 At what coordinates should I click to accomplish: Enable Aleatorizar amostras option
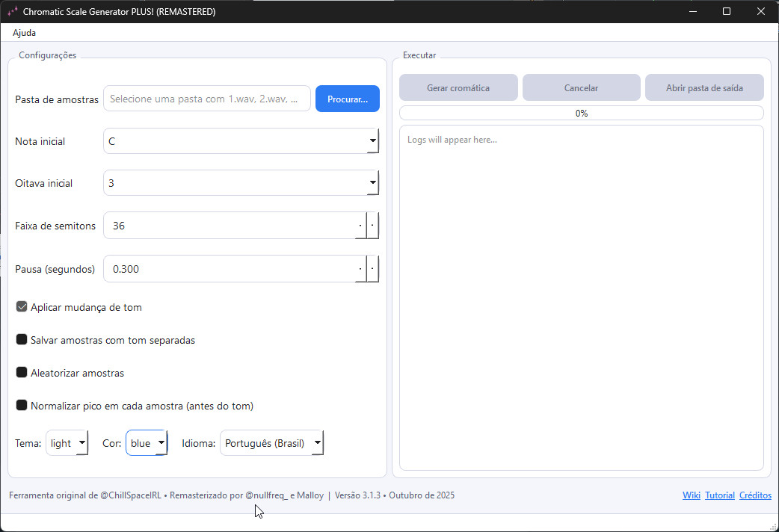22,373
